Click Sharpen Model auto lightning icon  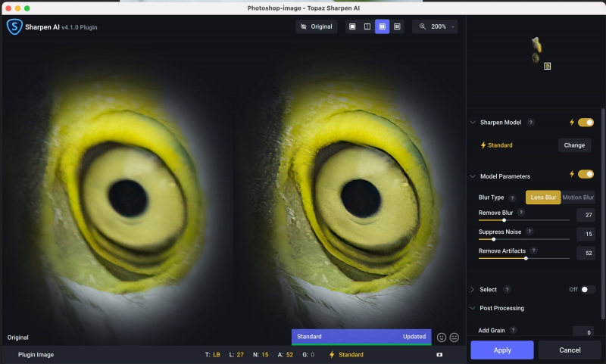[x=572, y=123]
